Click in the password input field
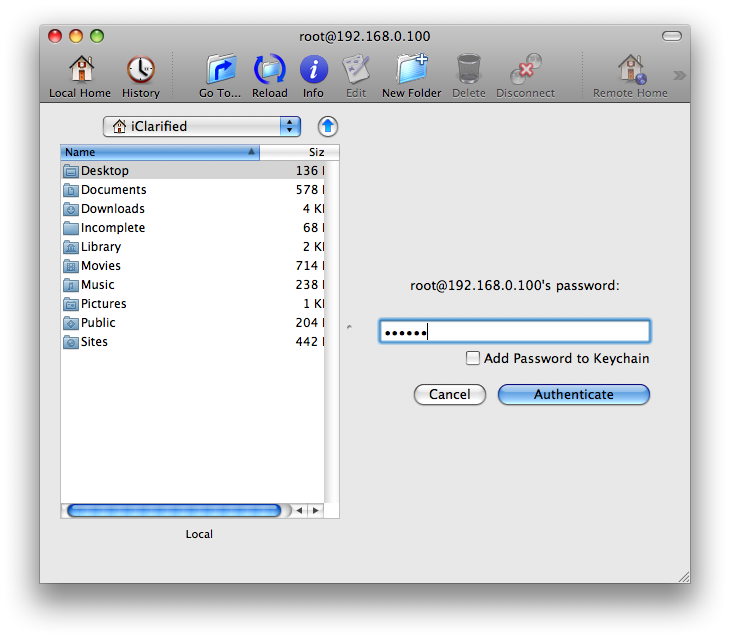 (x=514, y=332)
